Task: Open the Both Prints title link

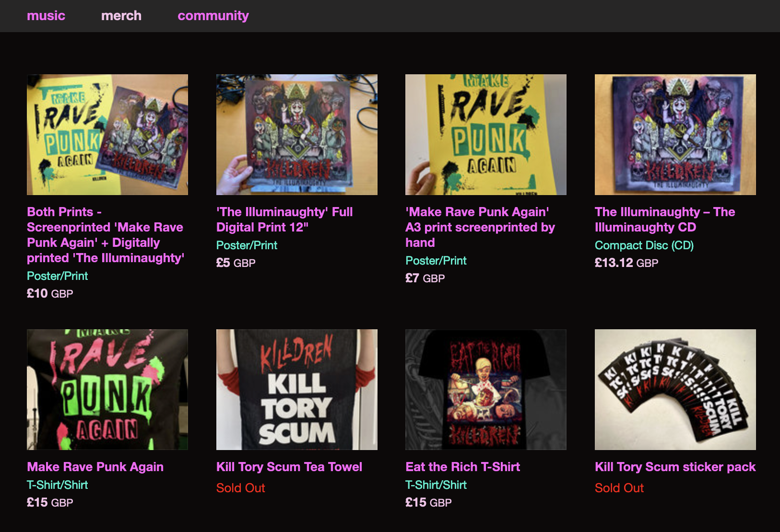Action: tap(105, 235)
